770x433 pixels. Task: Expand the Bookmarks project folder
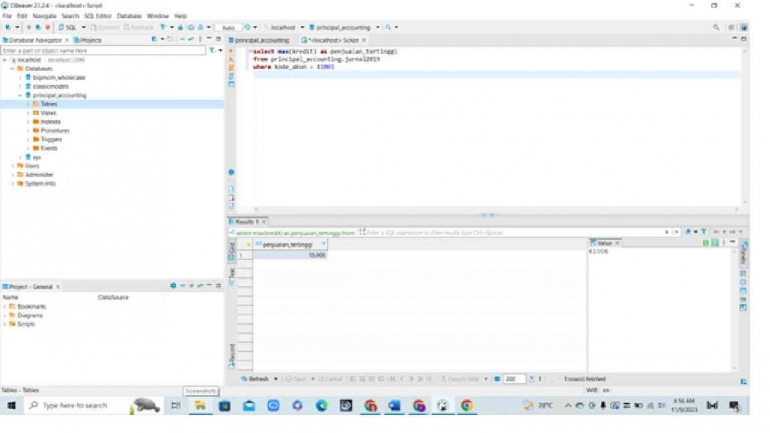click(5, 306)
